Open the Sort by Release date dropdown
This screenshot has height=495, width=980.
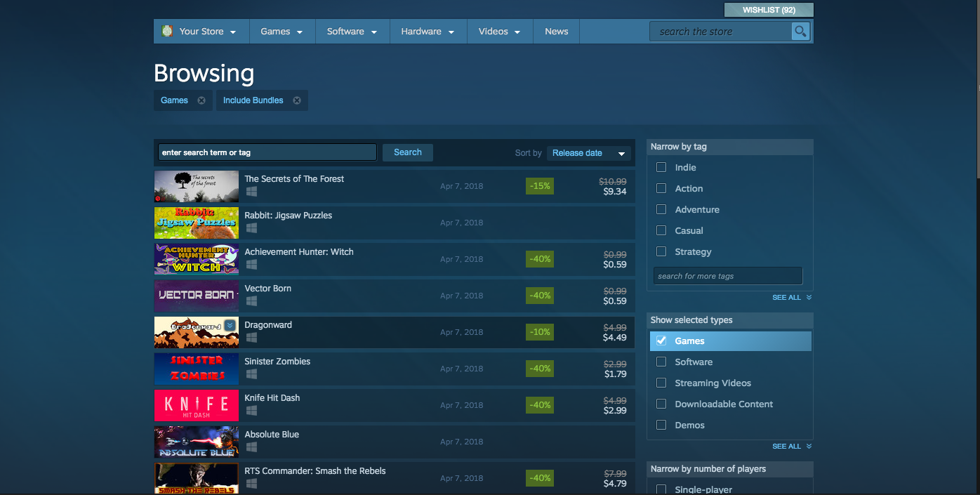588,153
